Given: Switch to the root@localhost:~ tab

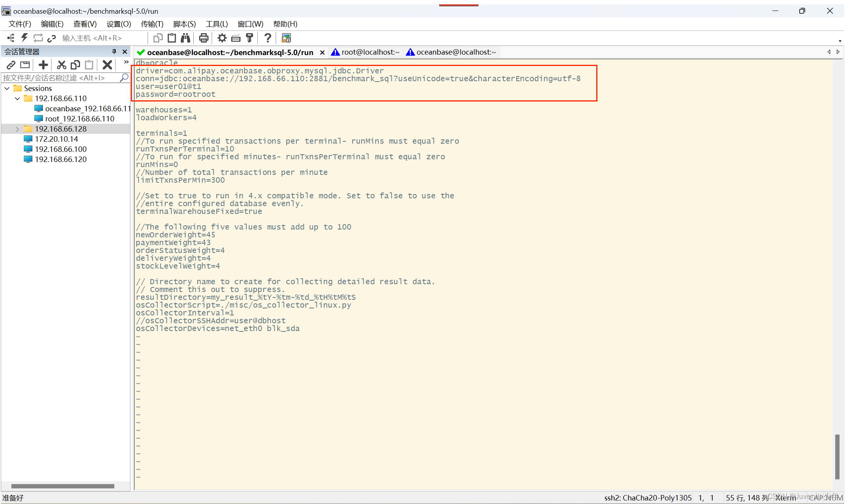Looking at the screenshot, I should [x=365, y=52].
